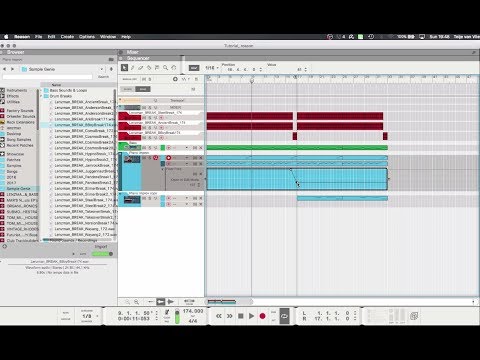Click the Import button in Browser
The image size is (480, 360).
[x=101, y=246]
